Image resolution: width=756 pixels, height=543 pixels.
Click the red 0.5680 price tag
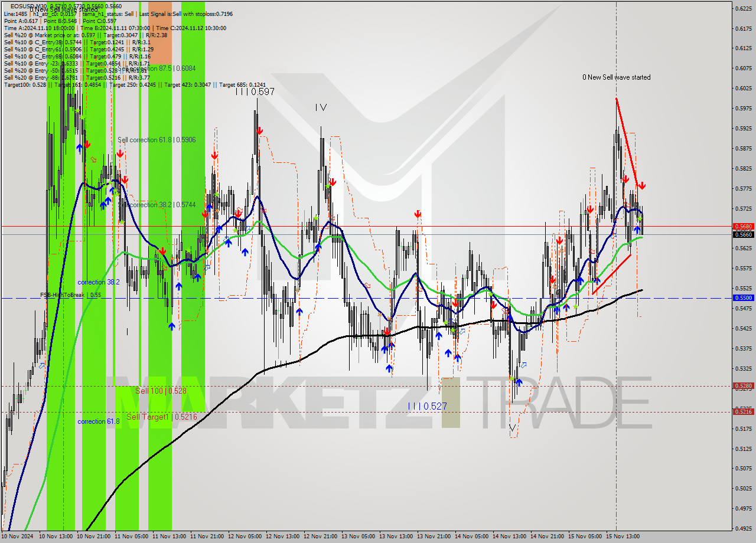tap(743, 226)
